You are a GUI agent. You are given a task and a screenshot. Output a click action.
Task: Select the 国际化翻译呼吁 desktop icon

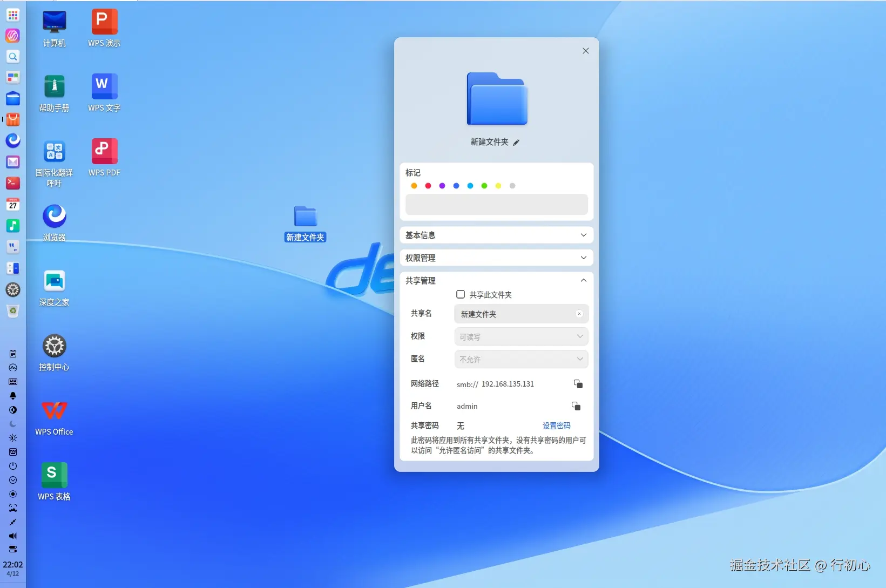pos(55,164)
